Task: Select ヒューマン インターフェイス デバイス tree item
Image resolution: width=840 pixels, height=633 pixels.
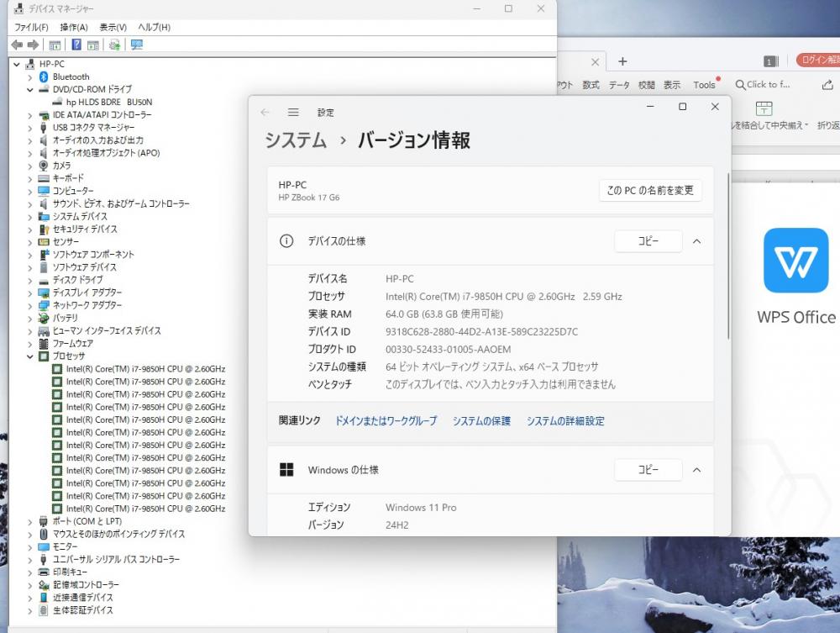Action: [x=107, y=330]
